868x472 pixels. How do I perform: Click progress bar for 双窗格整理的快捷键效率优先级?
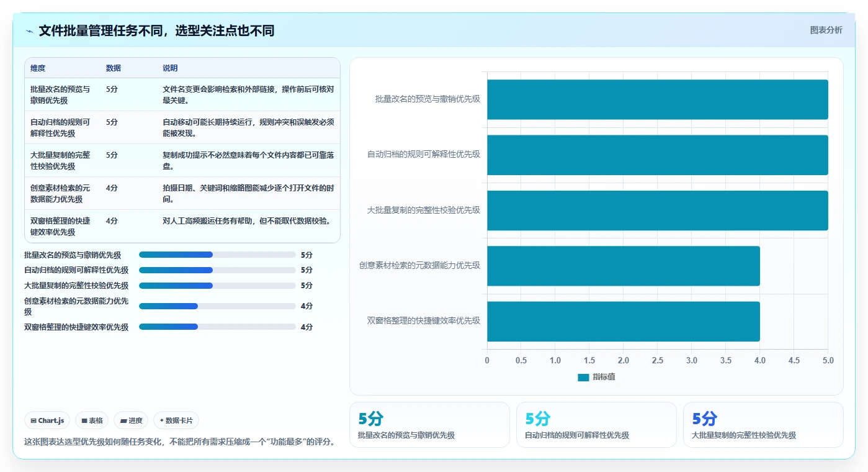pyautogui.click(x=217, y=327)
